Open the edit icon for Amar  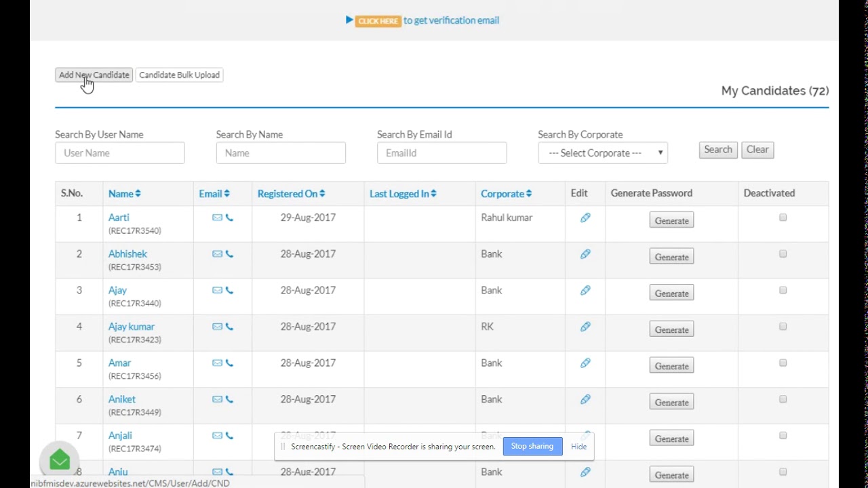pos(585,363)
